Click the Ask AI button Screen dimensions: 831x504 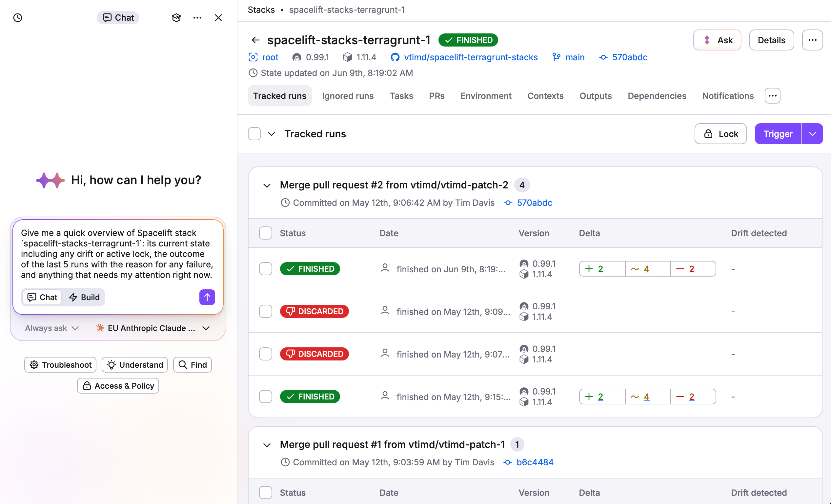click(717, 40)
